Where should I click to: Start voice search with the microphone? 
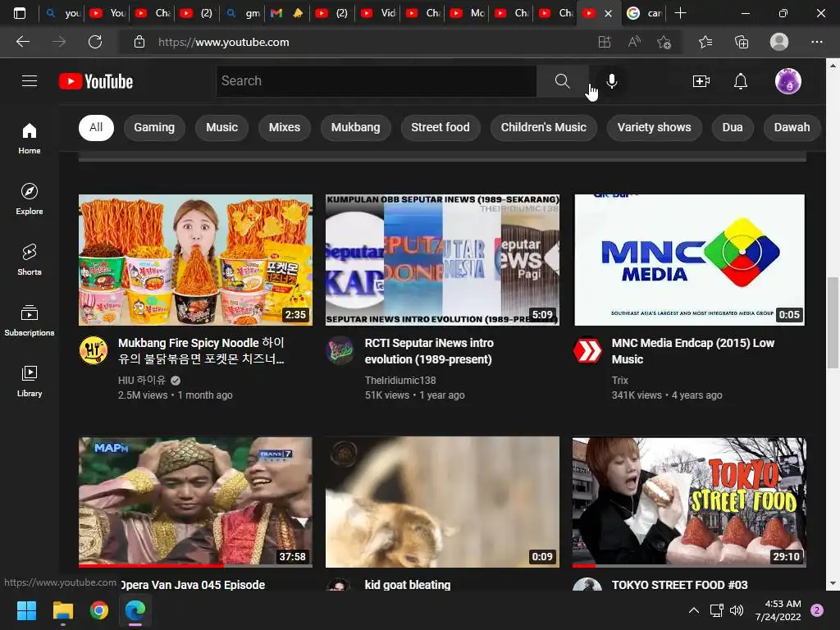(612, 81)
